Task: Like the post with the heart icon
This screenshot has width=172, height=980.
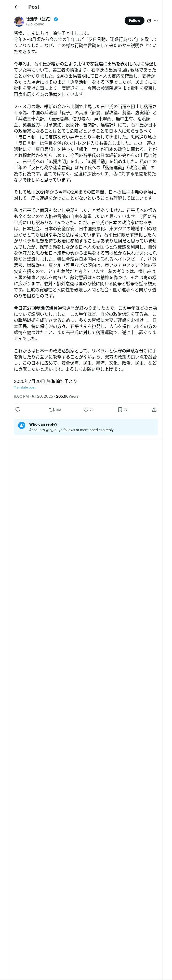Action: [x=86, y=409]
